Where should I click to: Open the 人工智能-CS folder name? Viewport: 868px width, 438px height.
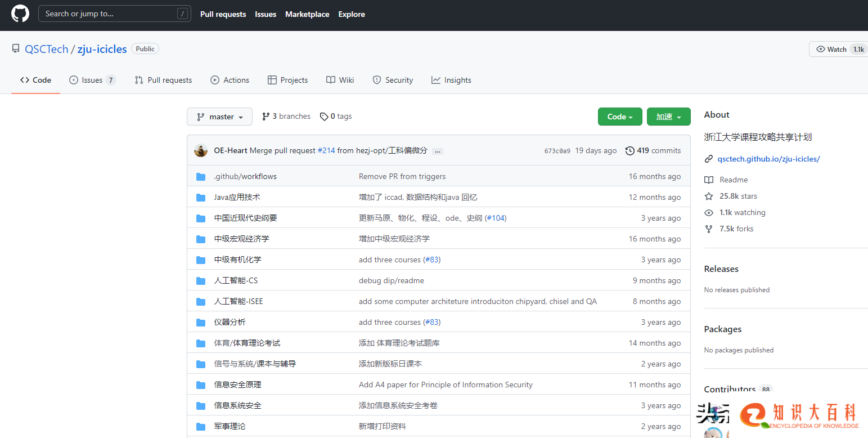pos(236,280)
